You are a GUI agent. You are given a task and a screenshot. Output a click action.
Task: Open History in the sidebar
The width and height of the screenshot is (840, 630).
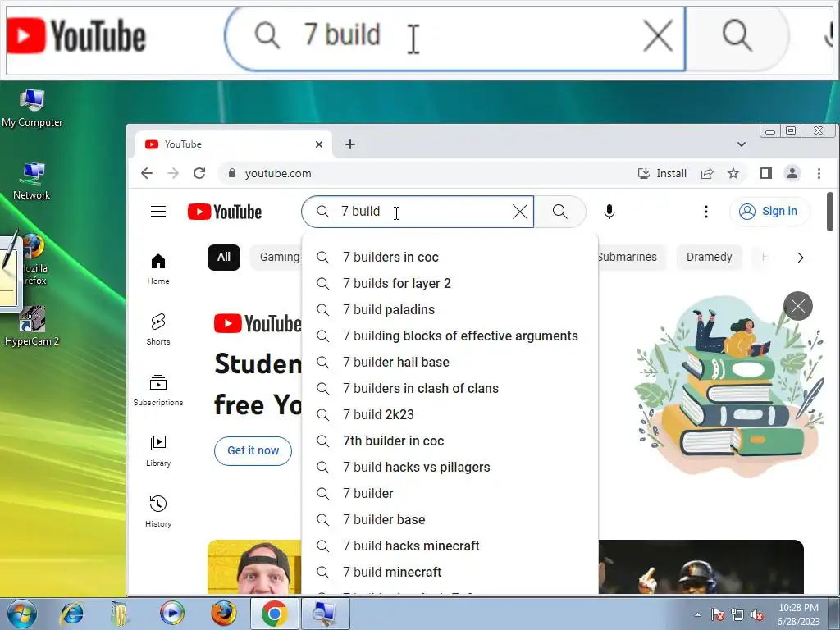158,512
